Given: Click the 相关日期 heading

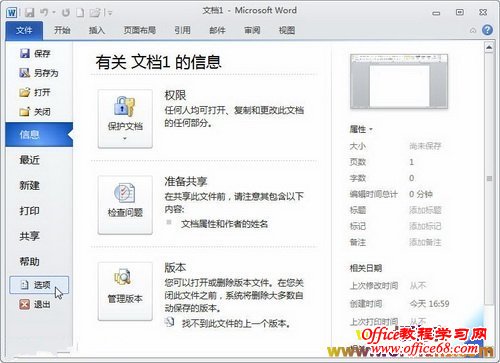Looking at the screenshot, I should (x=366, y=268).
